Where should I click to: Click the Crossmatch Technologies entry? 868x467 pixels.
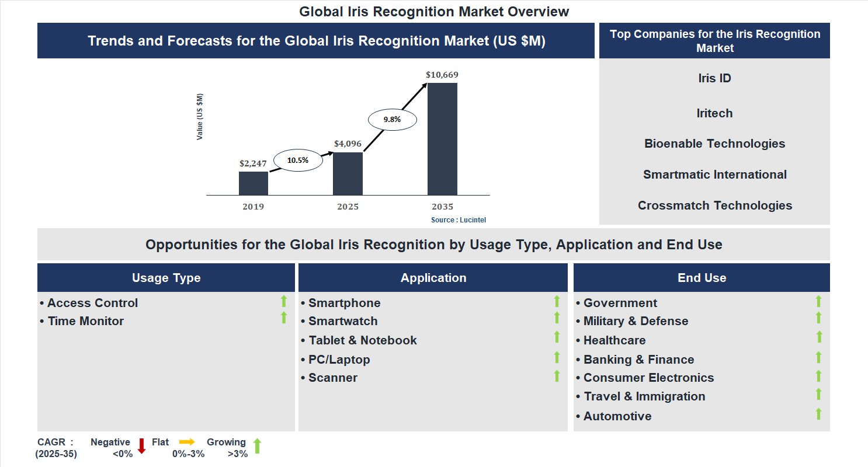[x=714, y=205]
